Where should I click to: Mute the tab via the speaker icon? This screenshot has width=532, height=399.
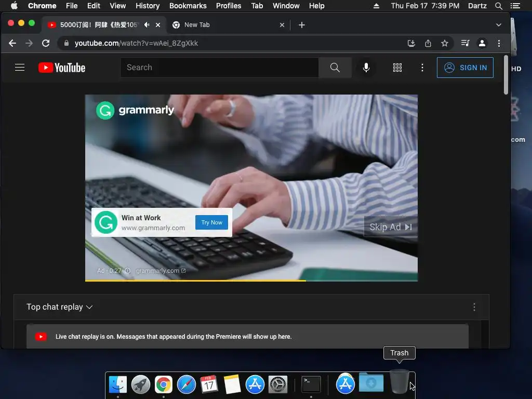point(147,25)
